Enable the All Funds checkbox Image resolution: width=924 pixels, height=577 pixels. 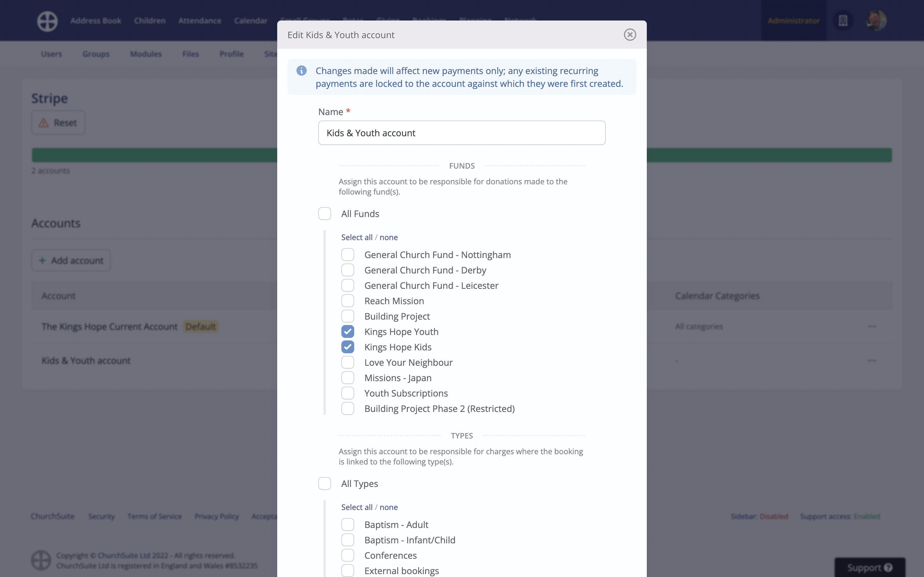[325, 214]
